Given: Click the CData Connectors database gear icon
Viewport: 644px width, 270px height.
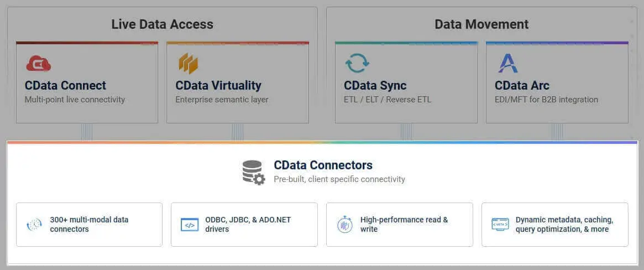Looking at the screenshot, I should pos(254,172).
